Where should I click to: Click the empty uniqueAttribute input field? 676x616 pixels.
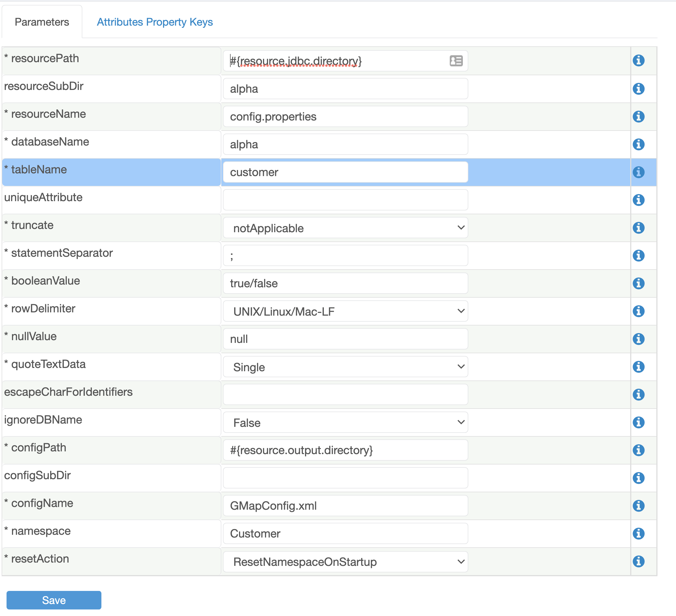(x=345, y=200)
